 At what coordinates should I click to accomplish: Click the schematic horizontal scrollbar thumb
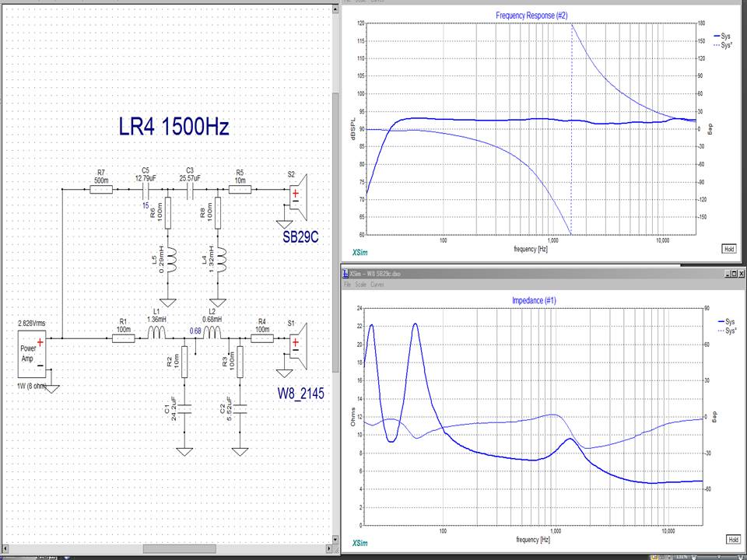click(x=179, y=549)
